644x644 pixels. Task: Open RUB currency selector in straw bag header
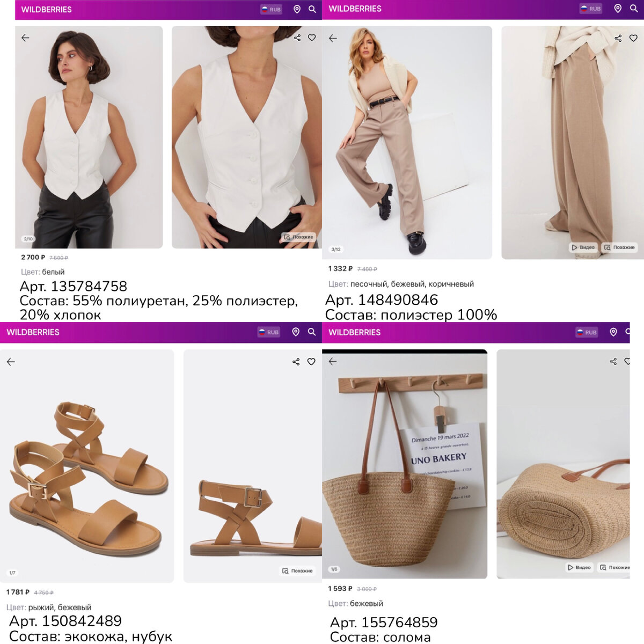[x=587, y=332]
